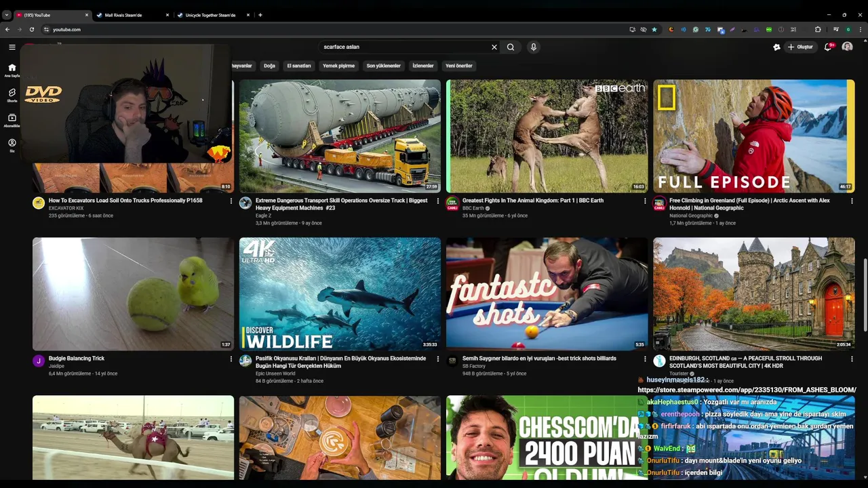Play the camel racing thumbnail
This screenshot has height=488, width=868.
coord(133,438)
